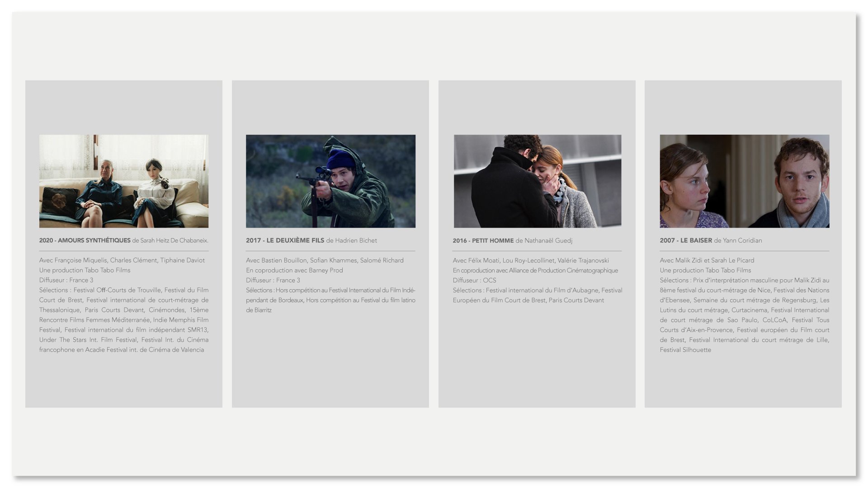Click 'Avec Malik Zidi et Sarah Le Picard'
The image size is (868, 488).
tap(707, 260)
